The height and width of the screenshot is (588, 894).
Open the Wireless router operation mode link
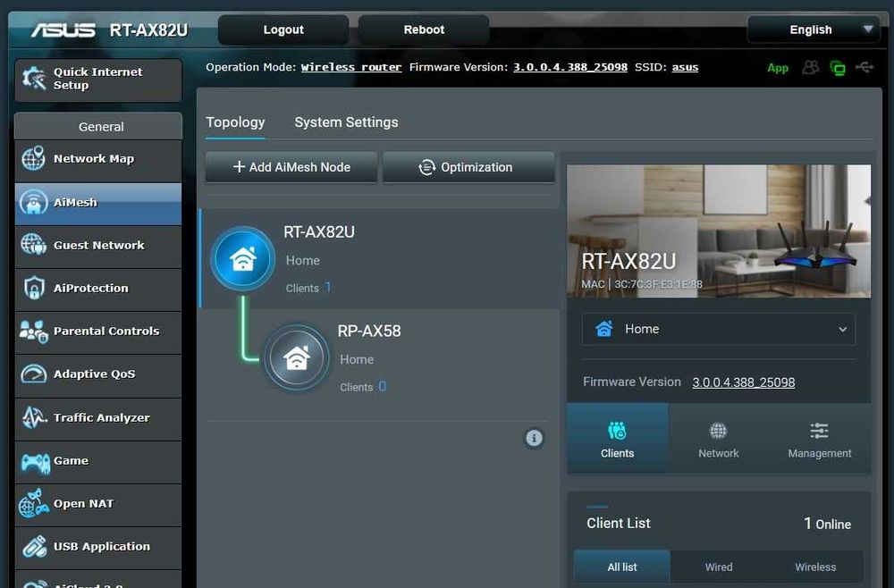pos(351,67)
